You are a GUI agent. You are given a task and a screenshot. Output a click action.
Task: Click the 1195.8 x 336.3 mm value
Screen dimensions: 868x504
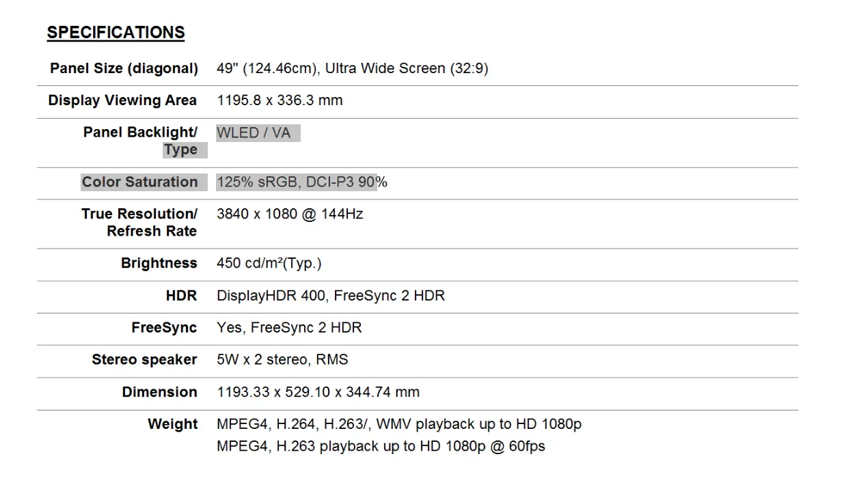tap(280, 100)
